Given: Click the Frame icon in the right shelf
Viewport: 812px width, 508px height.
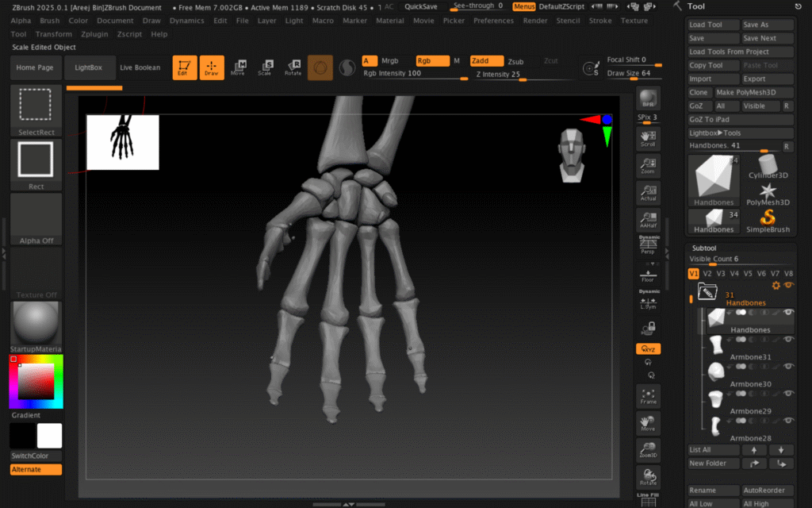Looking at the screenshot, I should point(648,397).
